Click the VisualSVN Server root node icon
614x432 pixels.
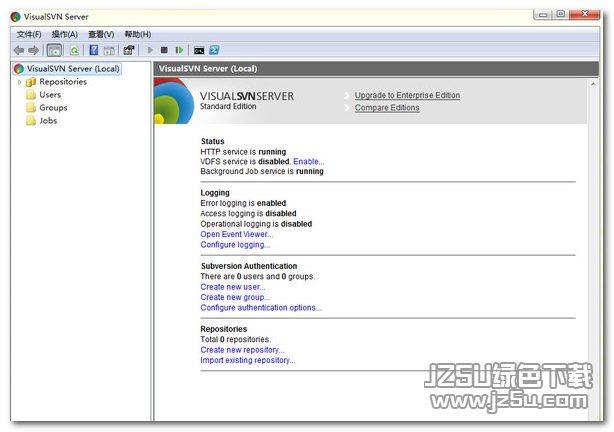pos(18,69)
